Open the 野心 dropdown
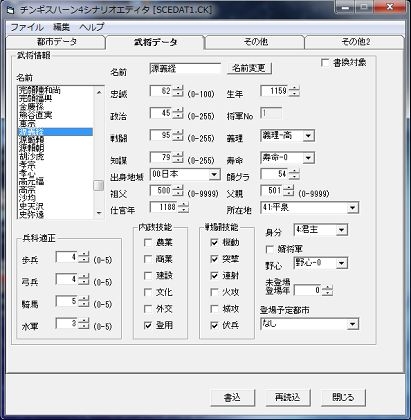 [341, 263]
